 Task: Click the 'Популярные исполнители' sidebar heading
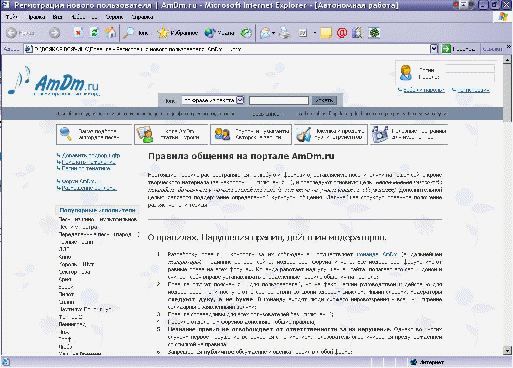coord(97,210)
